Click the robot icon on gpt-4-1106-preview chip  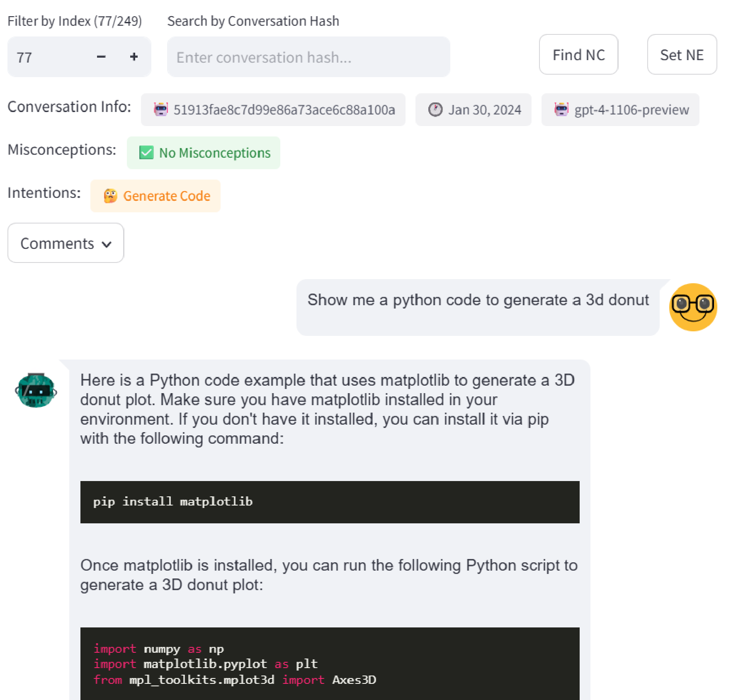[x=561, y=109]
